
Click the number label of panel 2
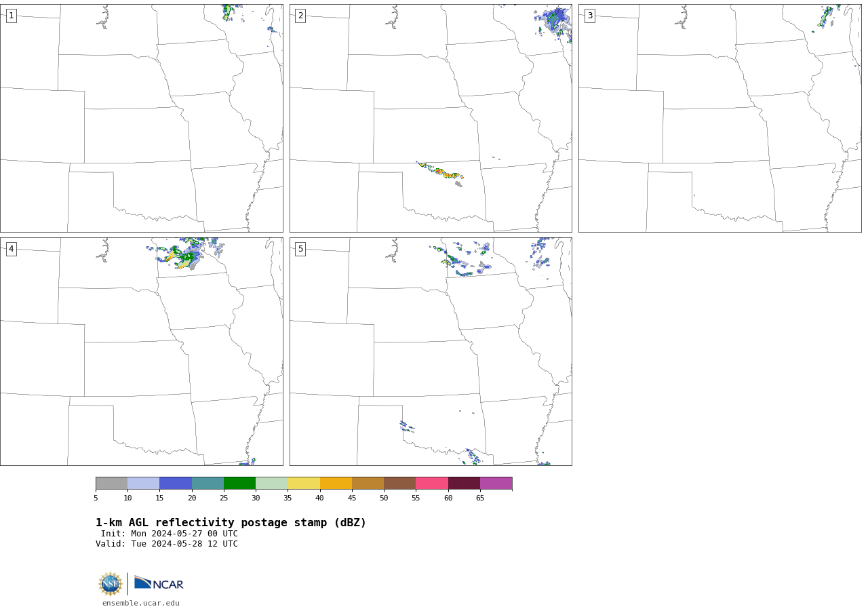[x=300, y=16]
